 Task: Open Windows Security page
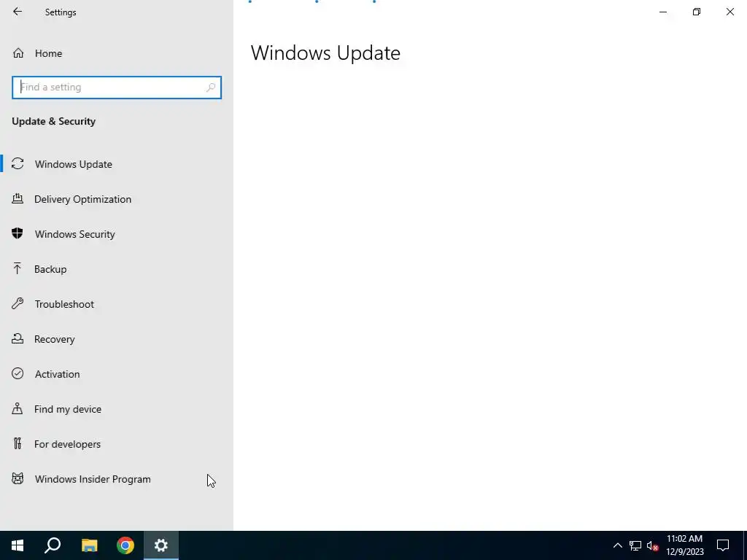coord(117,234)
